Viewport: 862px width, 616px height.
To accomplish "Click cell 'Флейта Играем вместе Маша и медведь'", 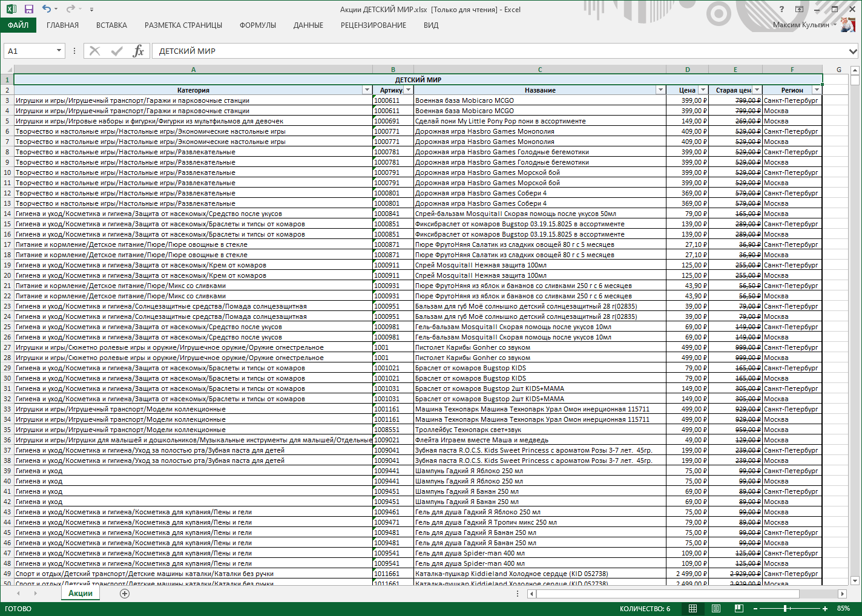I will [540, 440].
